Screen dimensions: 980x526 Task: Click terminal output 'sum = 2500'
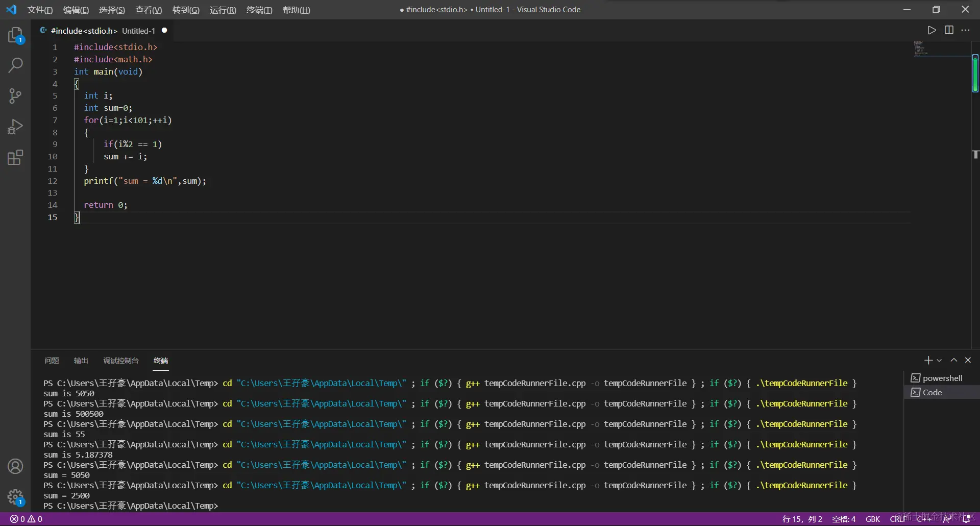pos(66,496)
